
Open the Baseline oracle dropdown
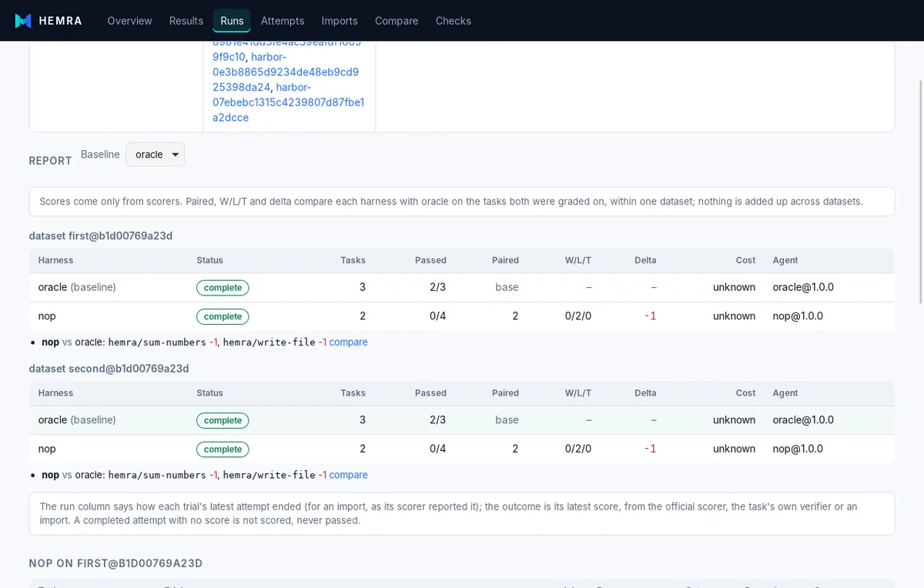155,155
